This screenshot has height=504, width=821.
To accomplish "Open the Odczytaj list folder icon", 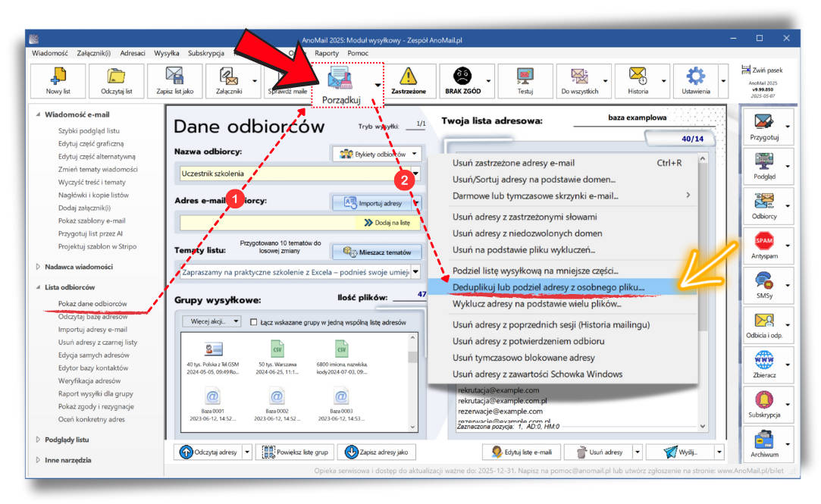I will [x=116, y=77].
